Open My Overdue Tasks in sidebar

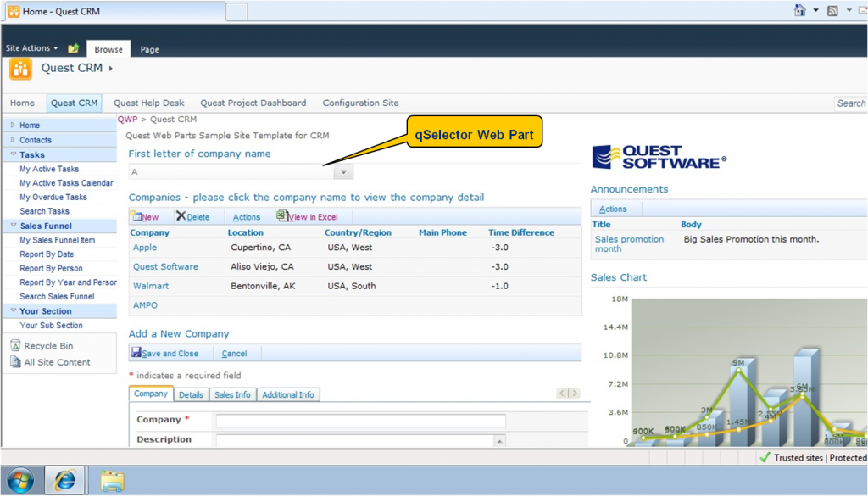53,198
